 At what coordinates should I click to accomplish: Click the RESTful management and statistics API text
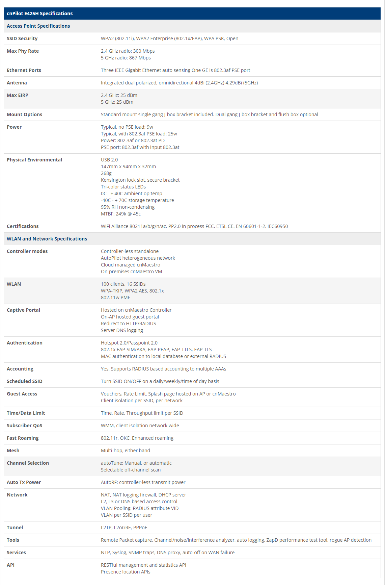click(x=143, y=565)
